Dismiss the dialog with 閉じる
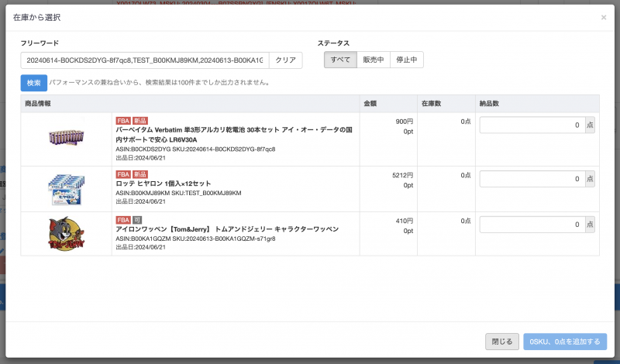 [502, 342]
